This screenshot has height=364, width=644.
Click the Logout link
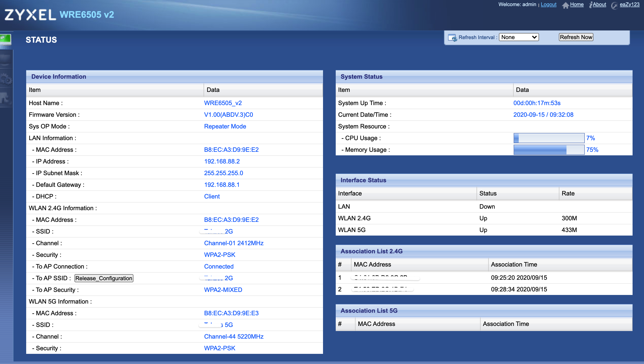pos(548,4)
